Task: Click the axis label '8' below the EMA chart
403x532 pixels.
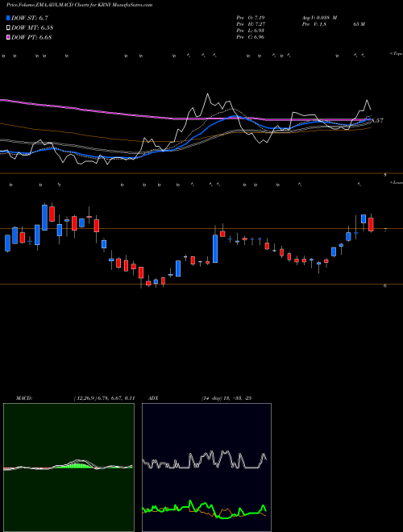Action: [x=385, y=175]
